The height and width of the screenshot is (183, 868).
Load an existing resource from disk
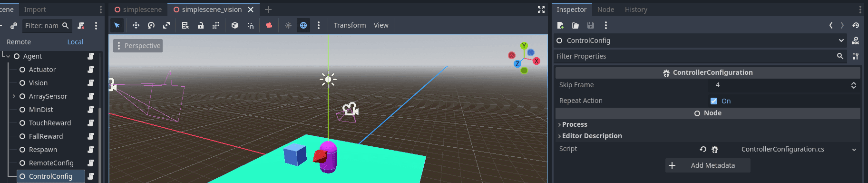[x=575, y=25]
